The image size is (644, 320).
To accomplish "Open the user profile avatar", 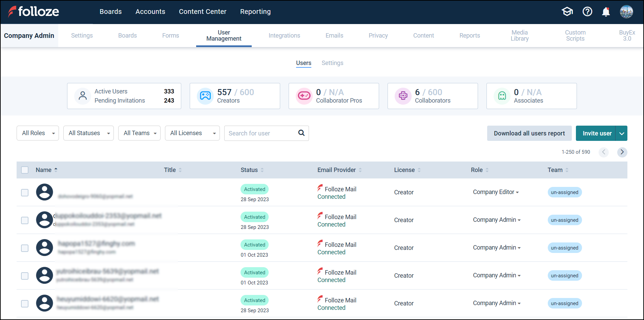I will 626,12.
